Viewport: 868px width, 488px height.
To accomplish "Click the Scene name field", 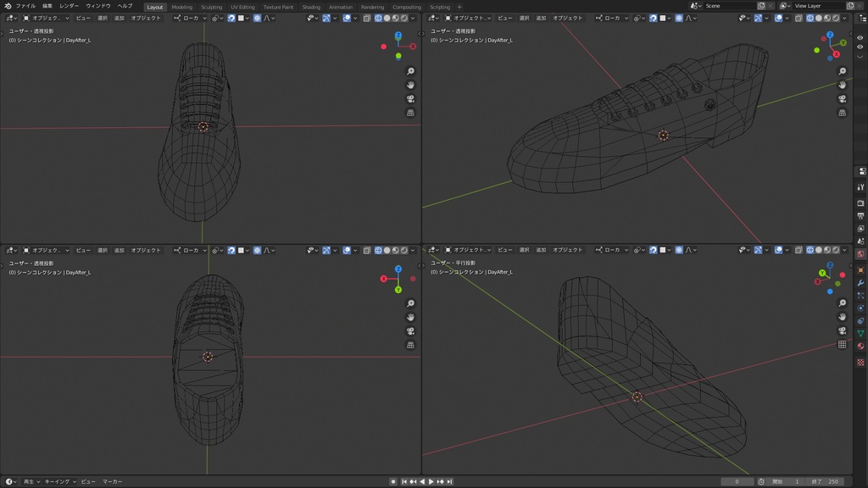I will coord(727,6).
